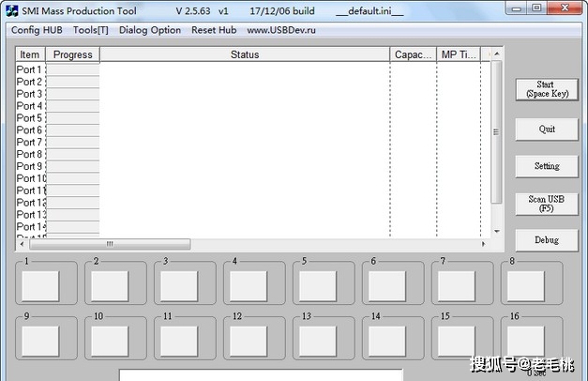Click port slot box 12
This screenshot has height=381, width=588.
249,342
